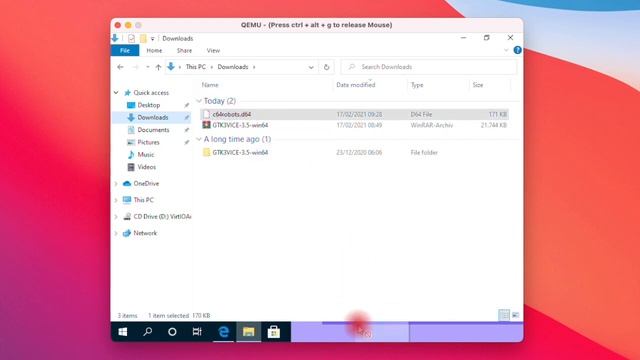Collapse the Quick access tree node
Image resolution: width=640 pixels, height=360 pixels.
click(116, 93)
